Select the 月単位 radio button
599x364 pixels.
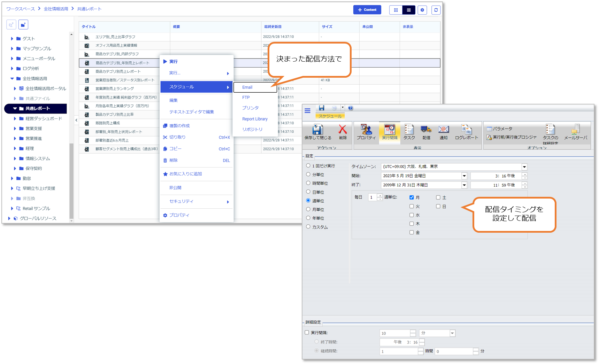click(308, 209)
